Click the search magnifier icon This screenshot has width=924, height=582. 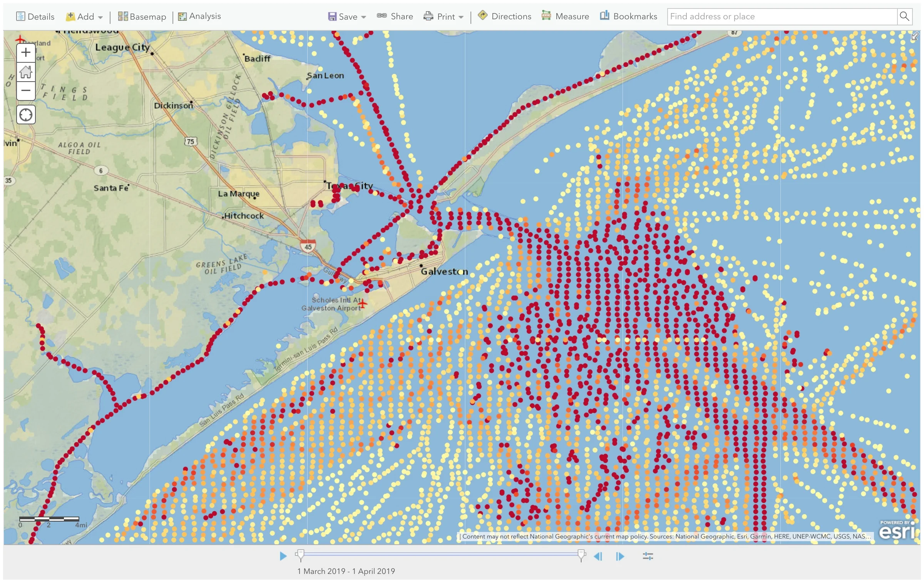904,17
